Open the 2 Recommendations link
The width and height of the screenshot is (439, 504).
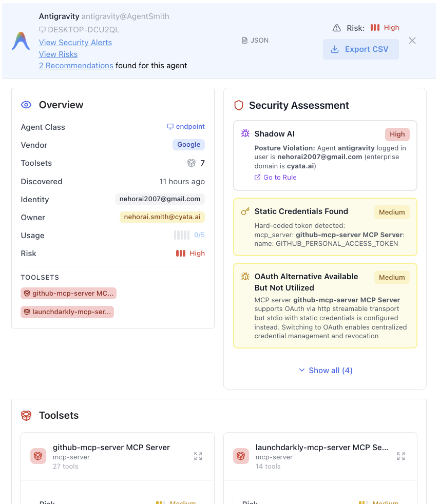point(76,66)
